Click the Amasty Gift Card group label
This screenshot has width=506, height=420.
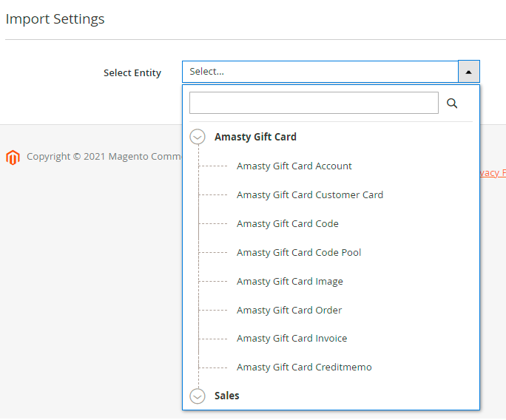tap(255, 137)
